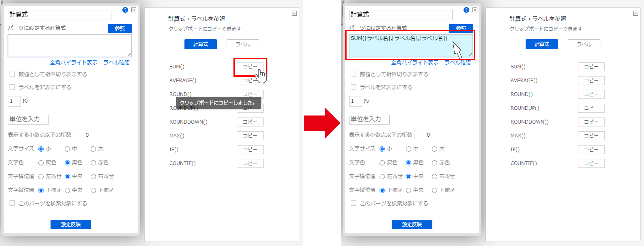Screen dimensions: 644x246
Task: Click 参照 button in left dialog
Action: pyautogui.click(x=120, y=28)
